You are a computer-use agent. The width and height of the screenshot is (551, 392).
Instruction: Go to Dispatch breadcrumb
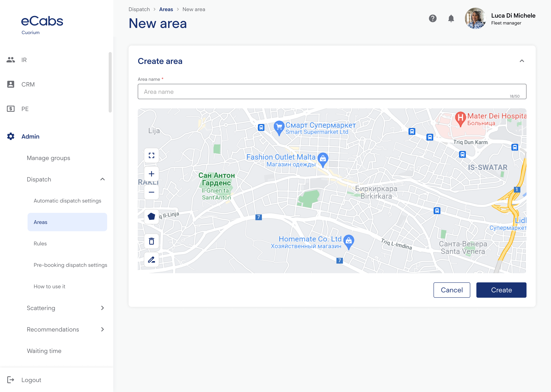click(x=139, y=9)
